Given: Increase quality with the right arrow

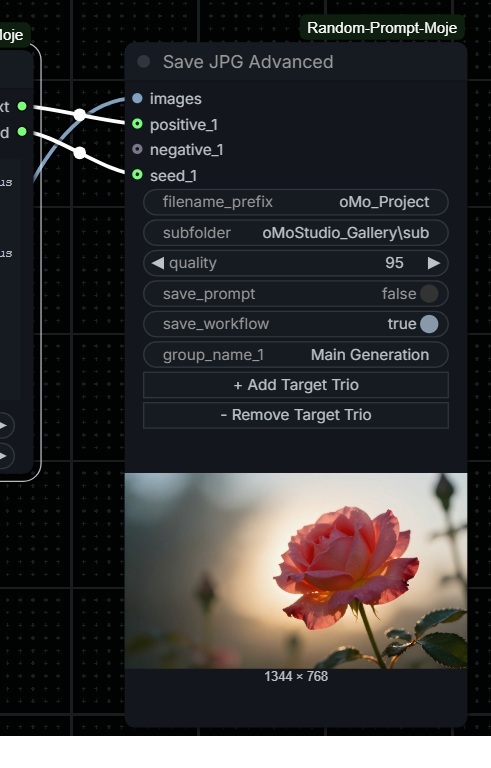Looking at the screenshot, I should [x=434, y=263].
